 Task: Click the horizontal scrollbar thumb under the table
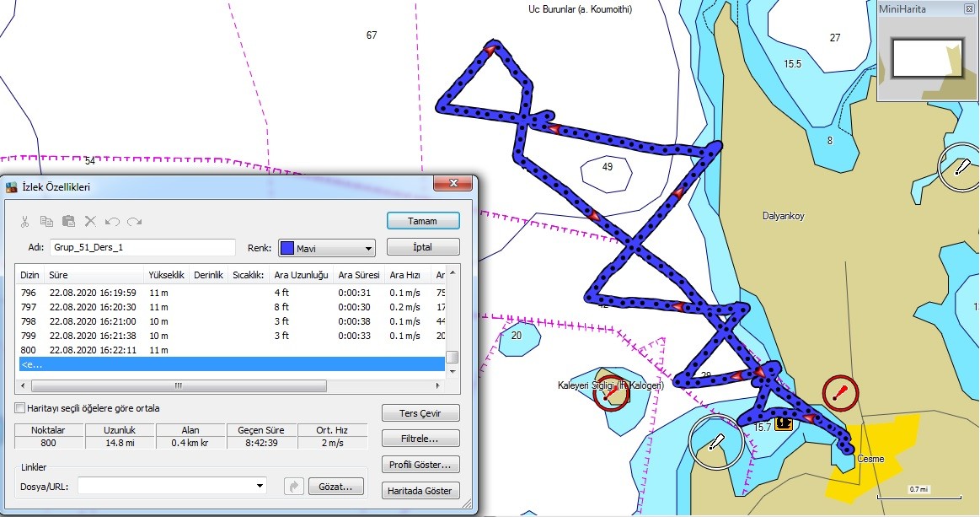point(179,385)
